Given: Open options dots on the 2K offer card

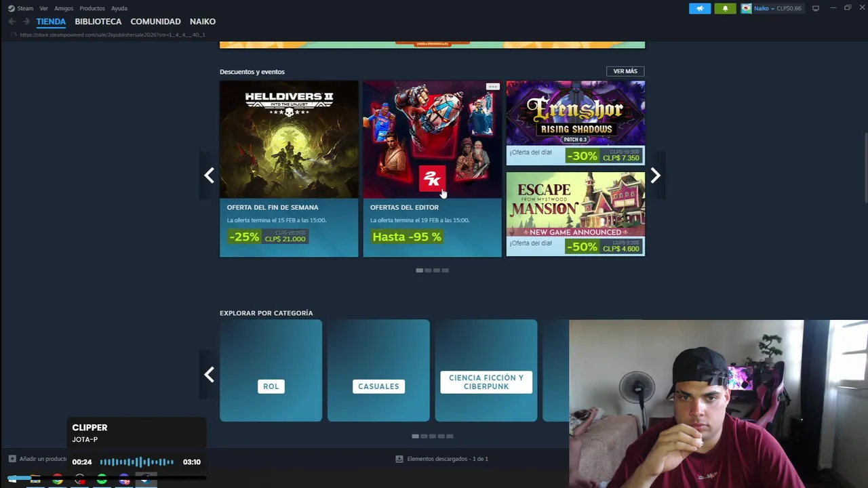Looking at the screenshot, I should [492, 87].
